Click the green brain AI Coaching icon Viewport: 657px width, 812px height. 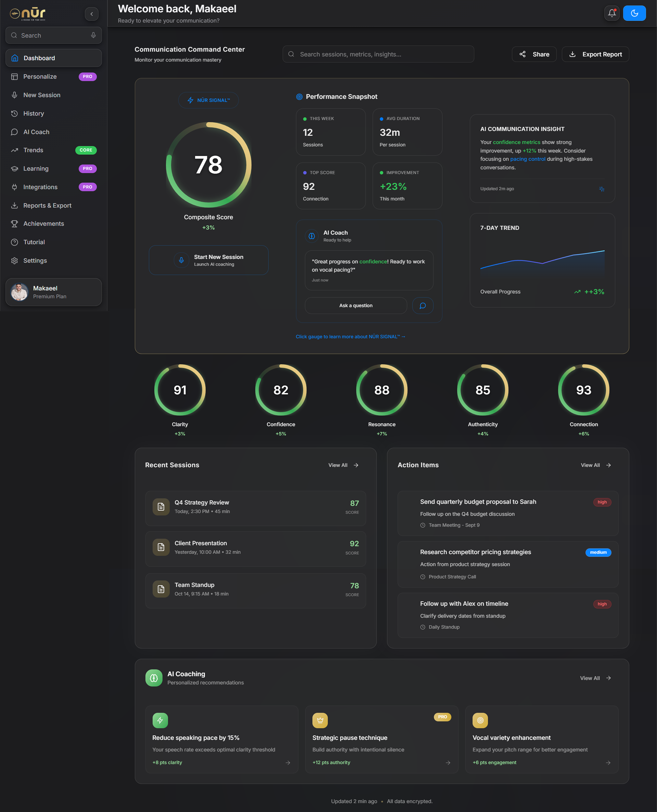pyautogui.click(x=154, y=678)
